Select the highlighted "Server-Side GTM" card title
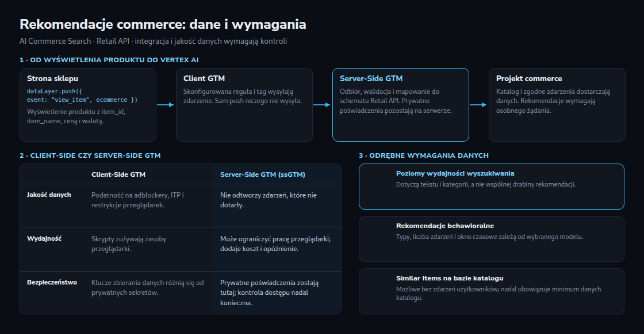 (371, 78)
